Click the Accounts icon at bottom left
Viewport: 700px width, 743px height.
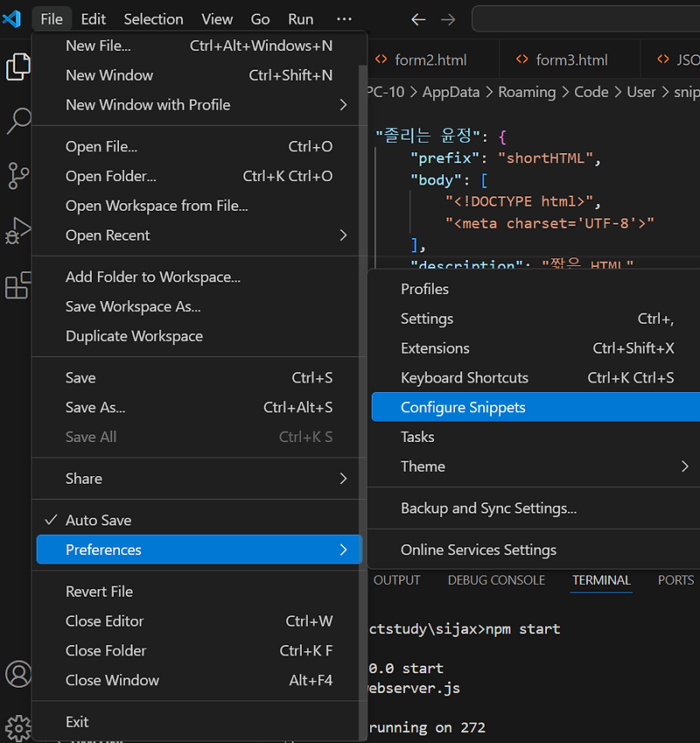click(x=18, y=674)
